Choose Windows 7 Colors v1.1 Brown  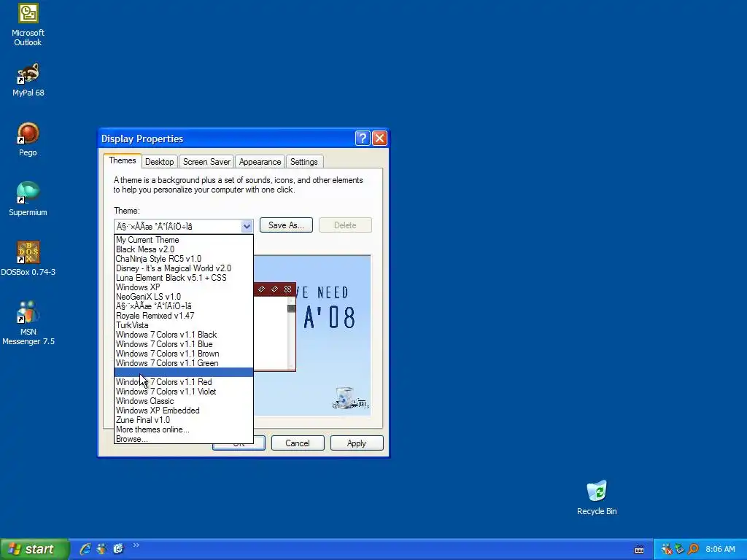[183, 354]
